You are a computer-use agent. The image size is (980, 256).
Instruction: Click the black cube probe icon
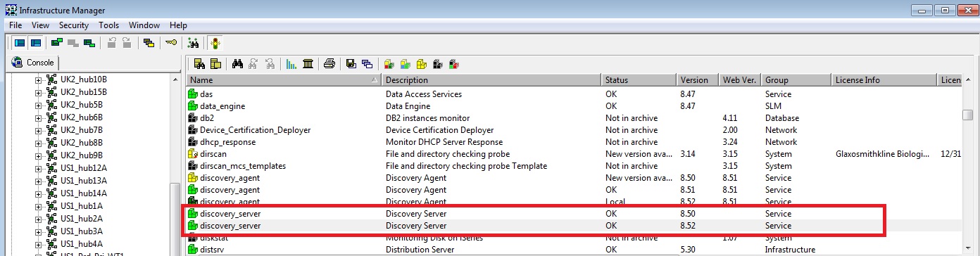(438, 63)
